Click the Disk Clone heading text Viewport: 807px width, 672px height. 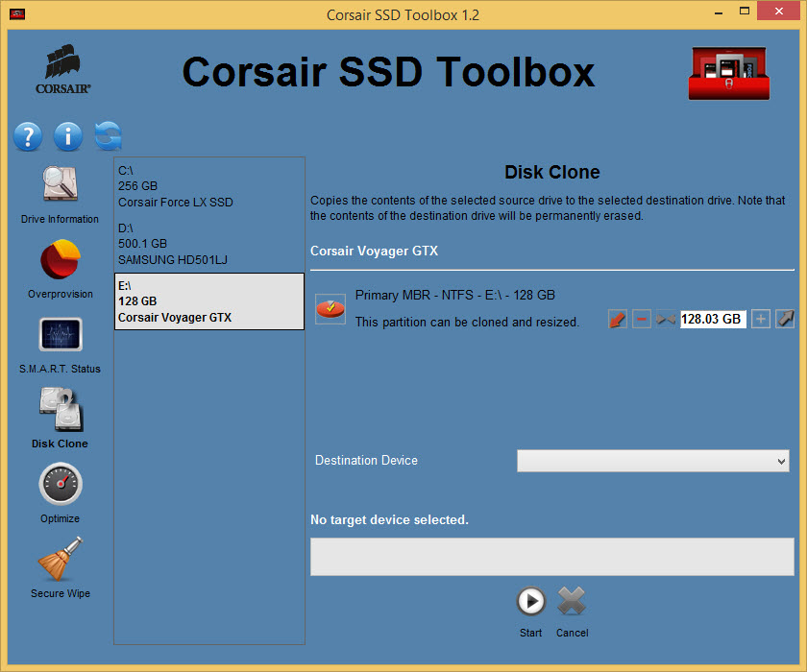coord(552,172)
